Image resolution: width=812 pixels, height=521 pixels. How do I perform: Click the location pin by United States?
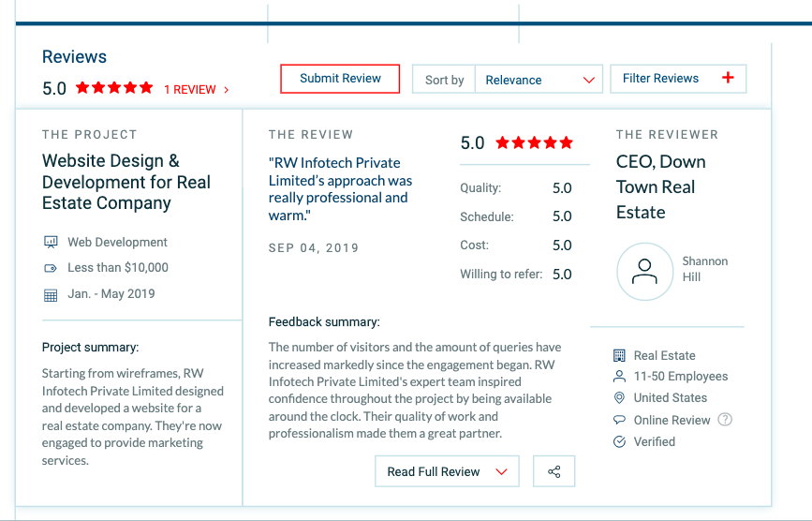pyautogui.click(x=619, y=397)
